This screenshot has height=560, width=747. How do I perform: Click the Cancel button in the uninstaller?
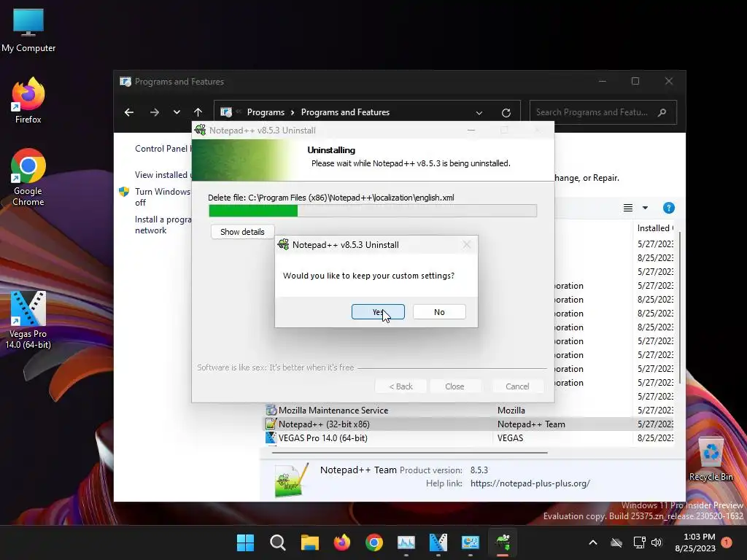(517, 386)
